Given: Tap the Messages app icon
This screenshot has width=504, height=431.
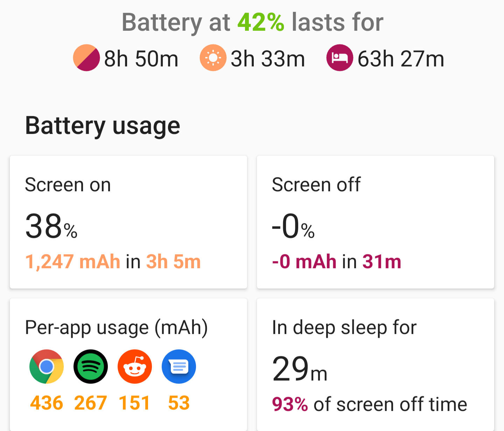Looking at the screenshot, I should (x=179, y=367).
